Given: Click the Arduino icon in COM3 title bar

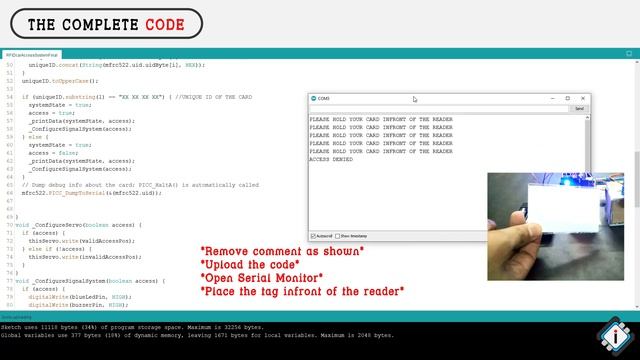Looking at the screenshot, I should coord(313,98).
